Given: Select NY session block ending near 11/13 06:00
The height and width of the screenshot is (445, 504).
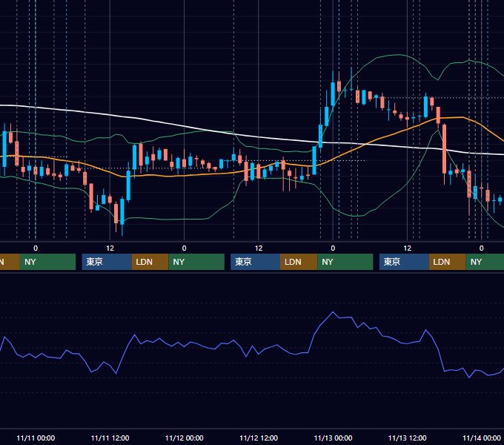Looking at the screenshot, I should 345,262.
